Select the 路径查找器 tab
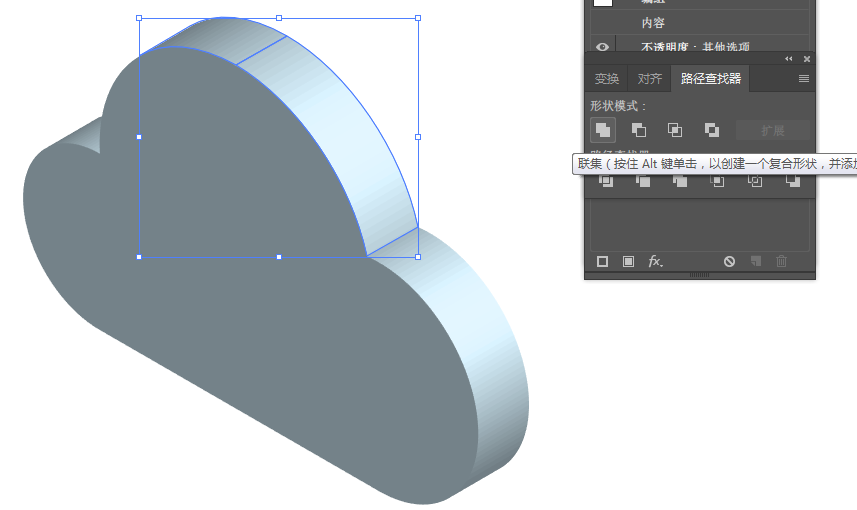 pos(711,79)
